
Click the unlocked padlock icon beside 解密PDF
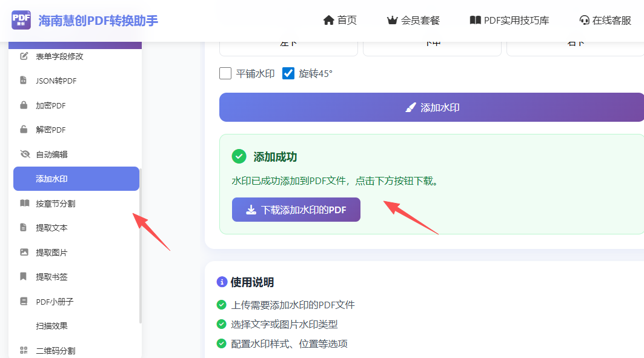click(24, 129)
